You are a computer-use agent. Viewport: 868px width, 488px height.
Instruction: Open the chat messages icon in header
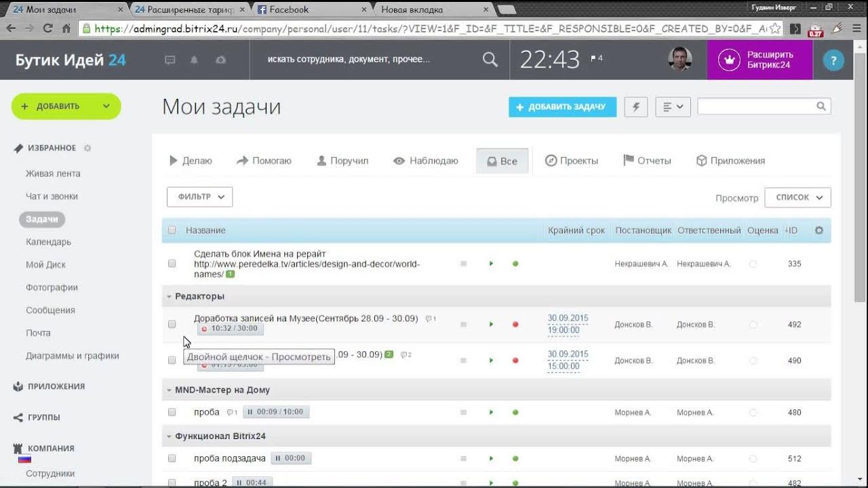[x=170, y=60]
